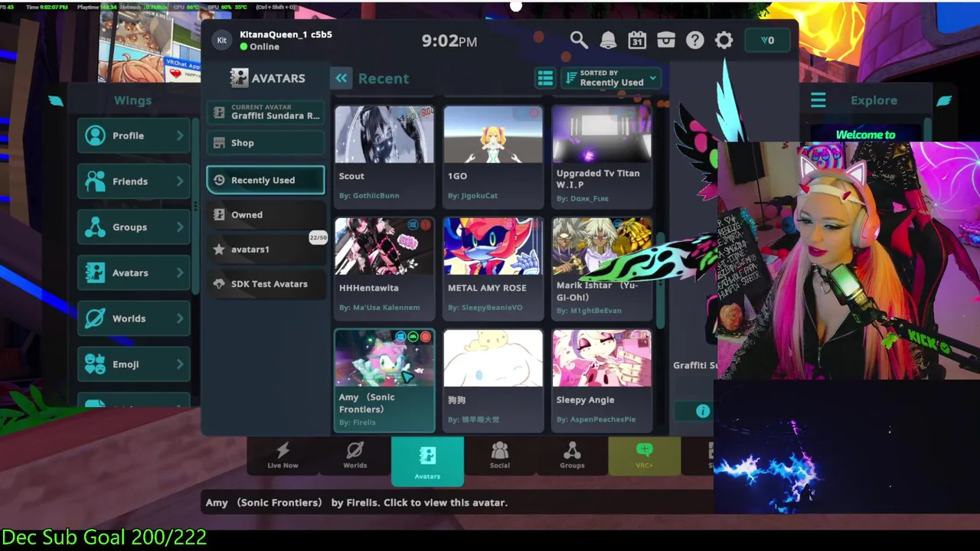The image size is (980, 551).
Task: Select the Sleepy Angie avatar card
Action: [x=602, y=380]
